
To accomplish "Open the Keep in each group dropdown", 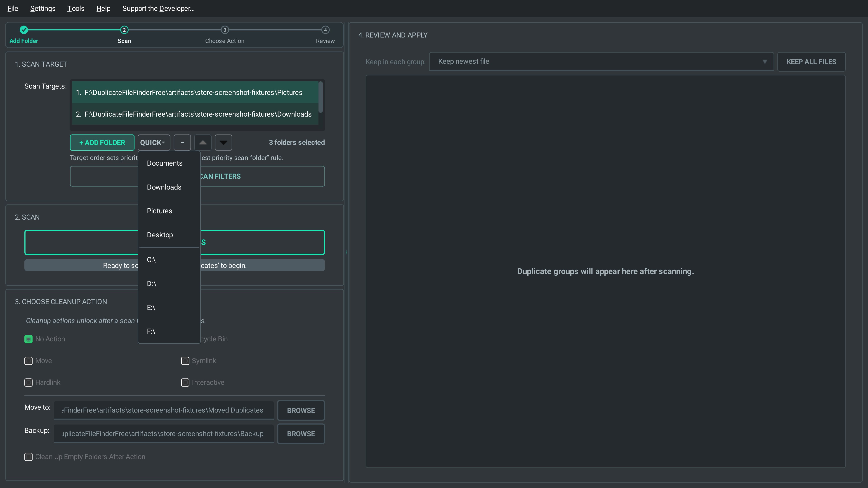I will (601, 62).
